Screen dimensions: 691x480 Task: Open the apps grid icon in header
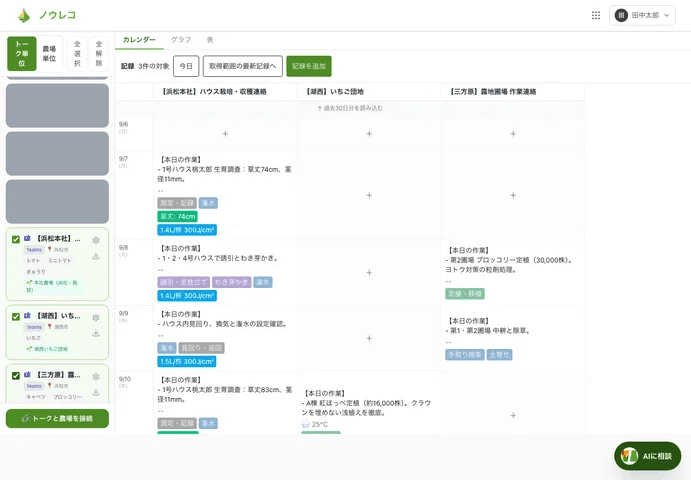point(596,15)
